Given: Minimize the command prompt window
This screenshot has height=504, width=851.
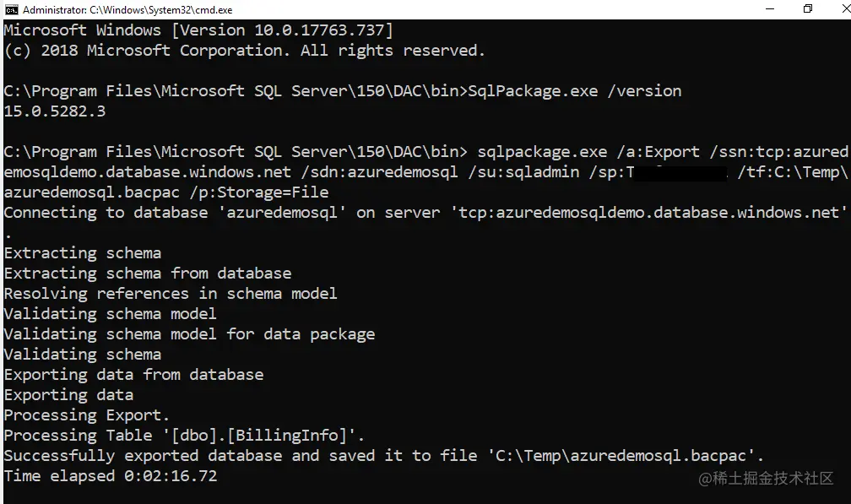Looking at the screenshot, I should (771, 8).
